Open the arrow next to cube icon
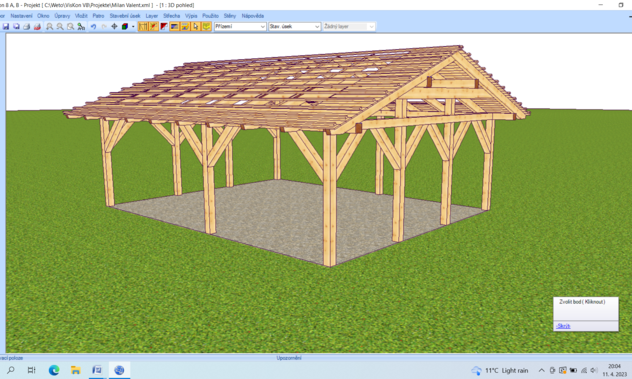 click(x=133, y=27)
